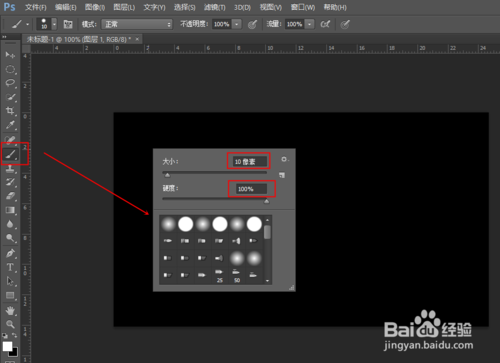Image resolution: width=500 pixels, height=363 pixels.
Task: Close the 未标题-1 document tab
Action: pos(137,39)
